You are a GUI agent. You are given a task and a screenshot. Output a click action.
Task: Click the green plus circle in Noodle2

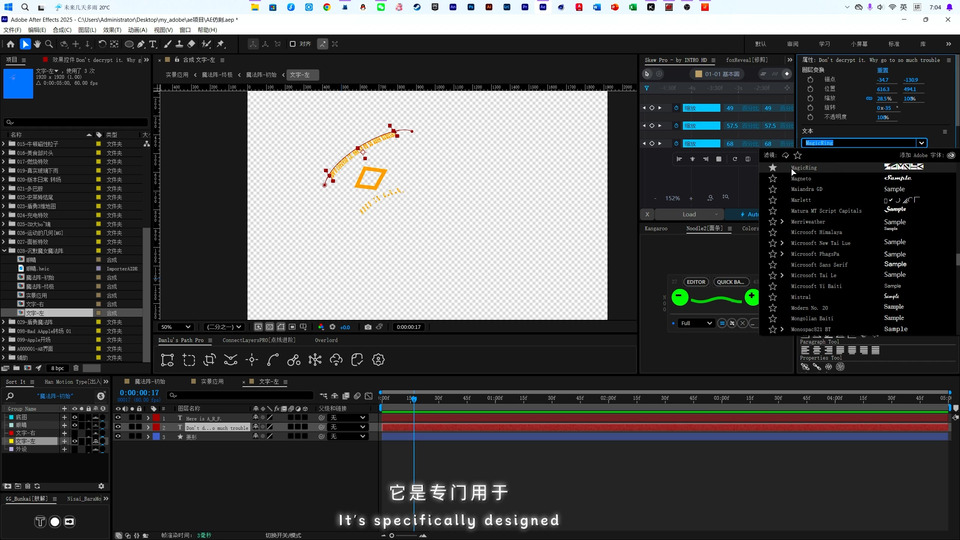752,298
